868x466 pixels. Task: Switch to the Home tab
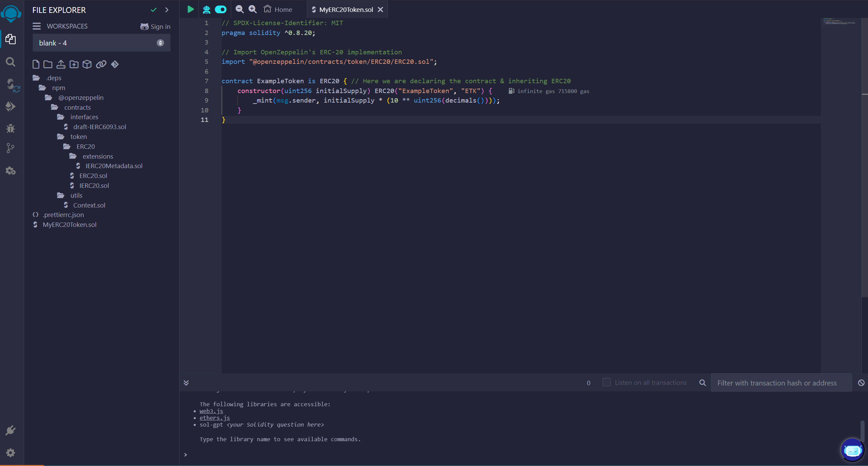(278, 10)
